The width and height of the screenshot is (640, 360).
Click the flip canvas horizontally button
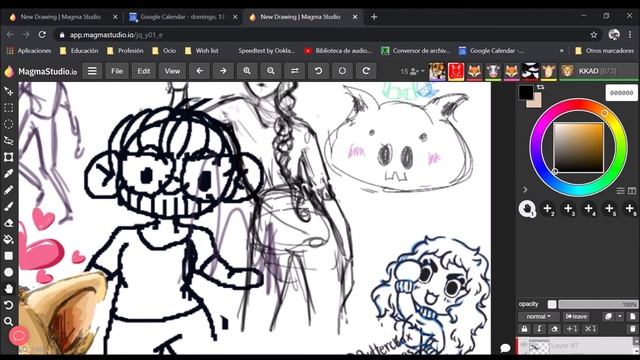coord(294,71)
